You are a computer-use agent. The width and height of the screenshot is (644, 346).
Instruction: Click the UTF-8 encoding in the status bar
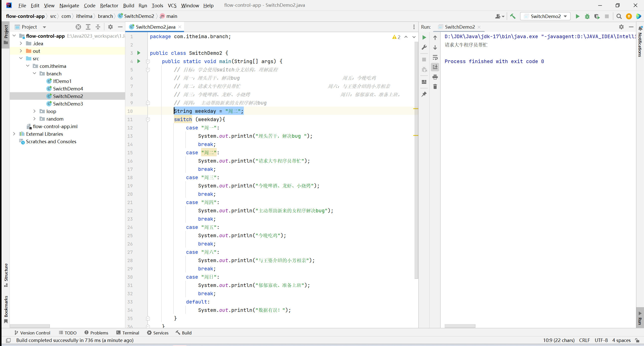pyautogui.click(x=601, y=340)
